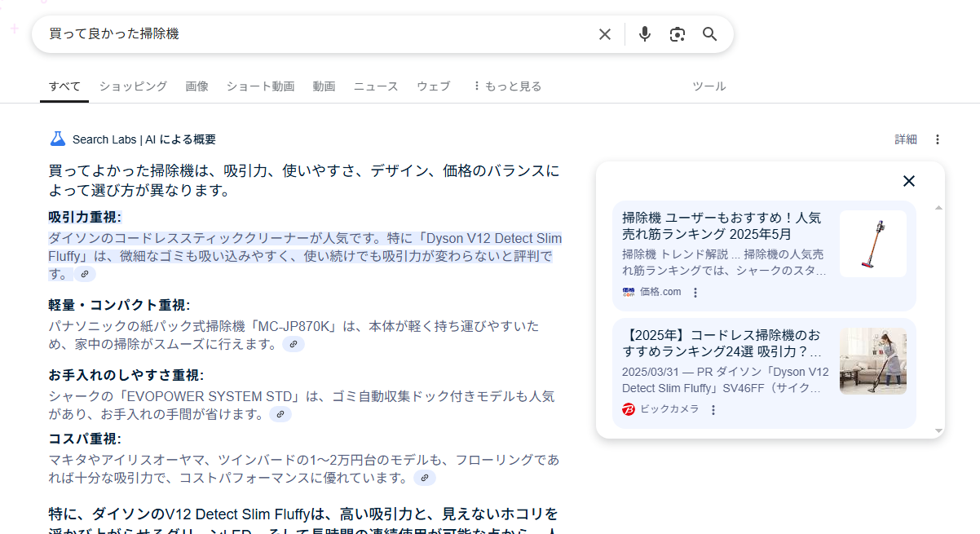Image resolution: width=980 pixels, height=534 pixels.
Task: Select the すべて tab
Action: coord(64,86)
